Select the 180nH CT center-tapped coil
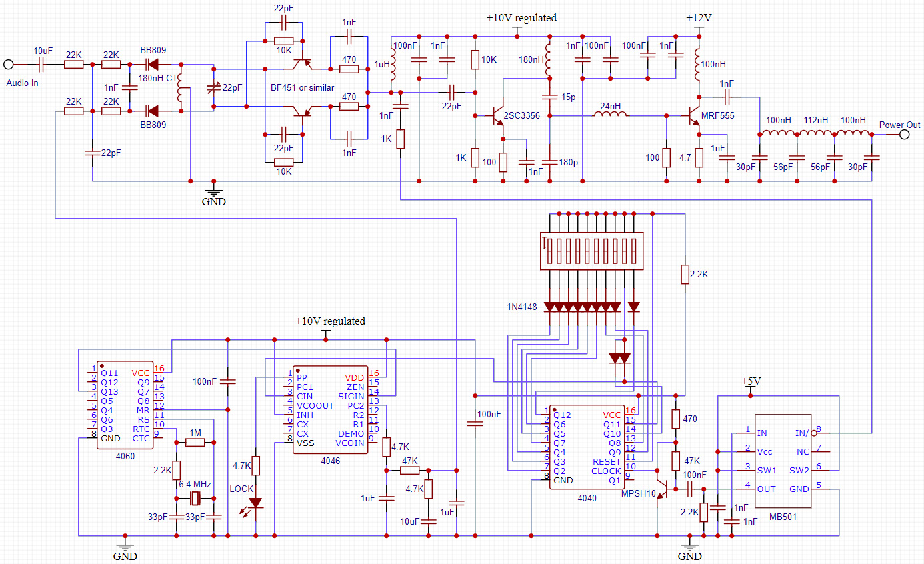This screenshot has width=924, height=564. (181, 87)
